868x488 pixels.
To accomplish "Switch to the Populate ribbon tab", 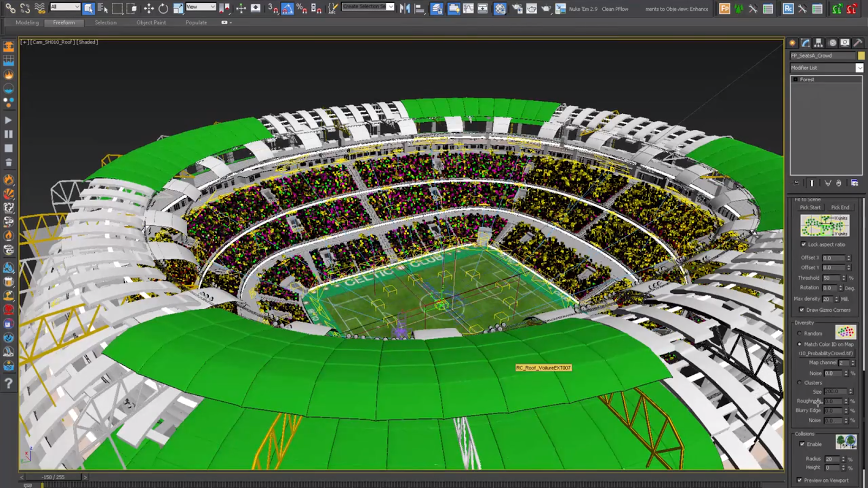I will coord(195,22).
